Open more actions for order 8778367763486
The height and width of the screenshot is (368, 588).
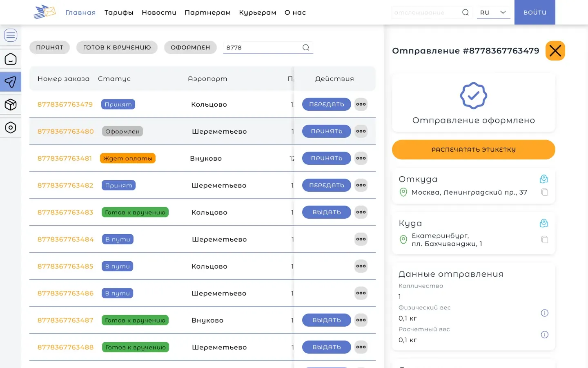pyautogui.click(x=361, y=293)
